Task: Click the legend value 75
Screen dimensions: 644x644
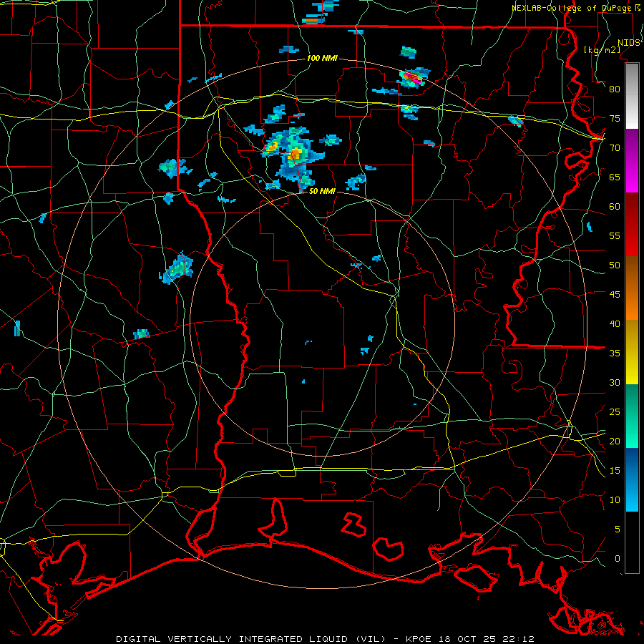Action: coord(615,118)
